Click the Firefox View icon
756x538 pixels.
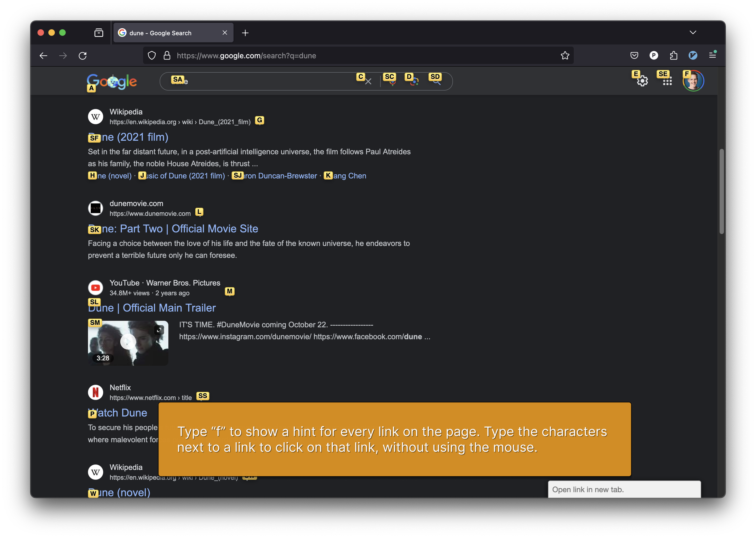click(99, 33)
